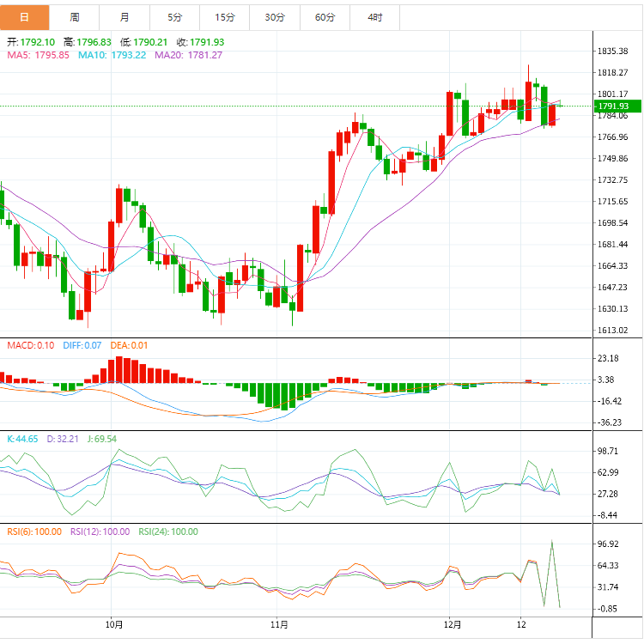Click the MA10 moving average label
Screen dimensions: 644x644
112,55
